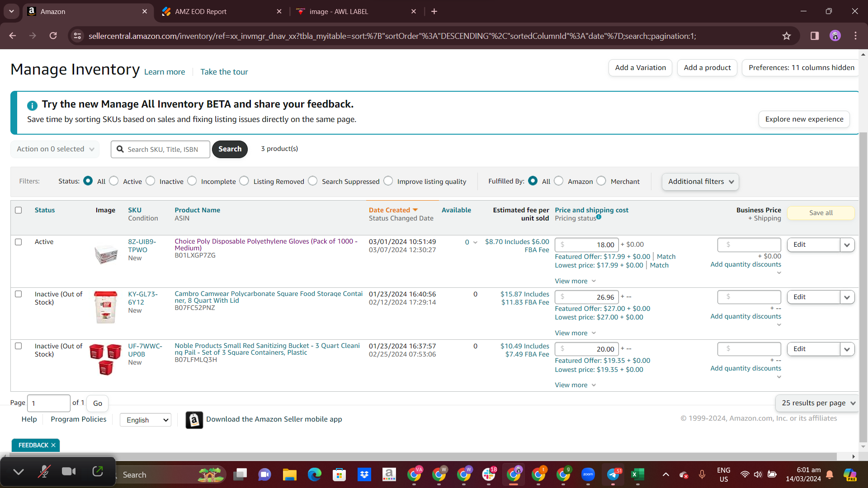Close the AMZ EOD Report tab
Image resolution: width=868 pixels, height=488 pixels.
pos(279,11)
